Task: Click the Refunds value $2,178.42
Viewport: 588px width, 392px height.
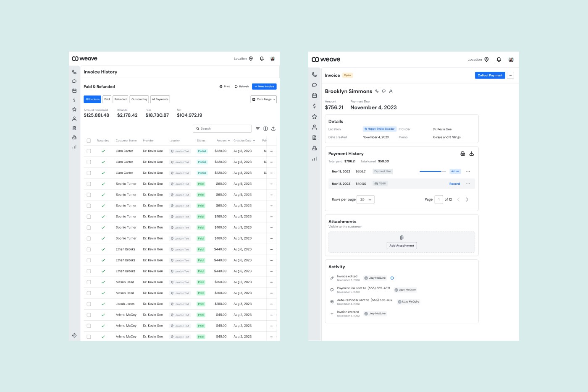Action: [127, 115]
